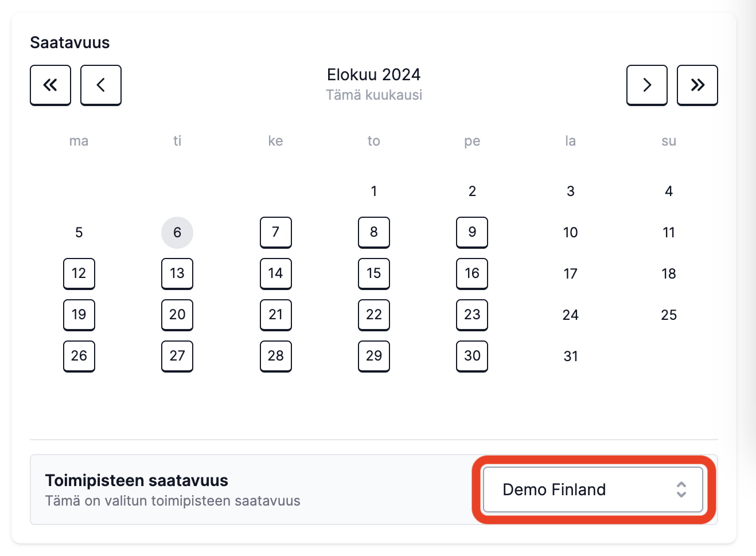Click the unavailable date 31
The height and width of the screenshot is (556, 756).
[571, 357]
